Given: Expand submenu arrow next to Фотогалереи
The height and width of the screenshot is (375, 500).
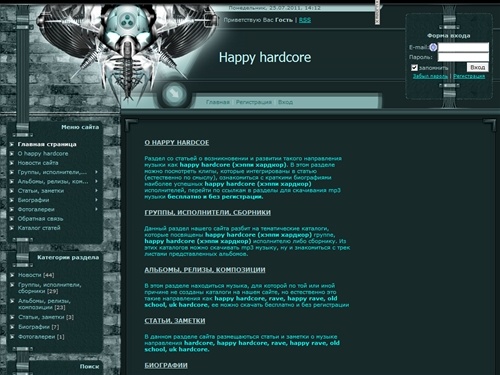Looking at the screenshot, I should (96, 209).
